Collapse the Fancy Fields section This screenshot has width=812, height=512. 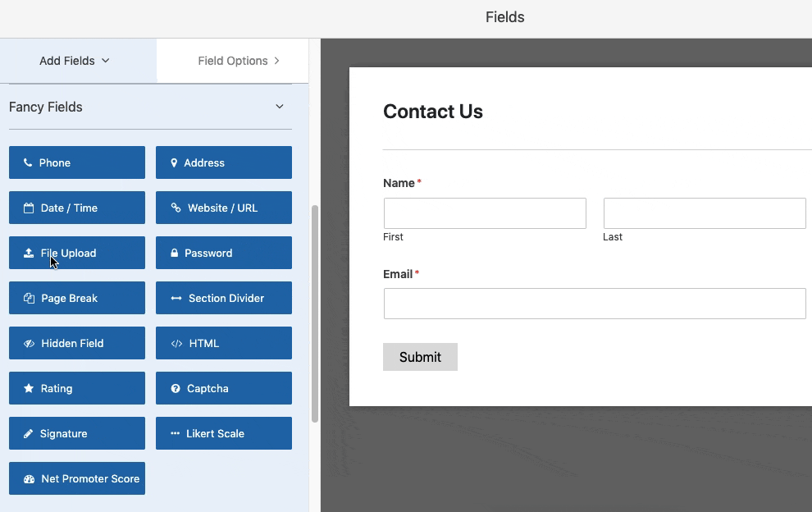point(280,107)
